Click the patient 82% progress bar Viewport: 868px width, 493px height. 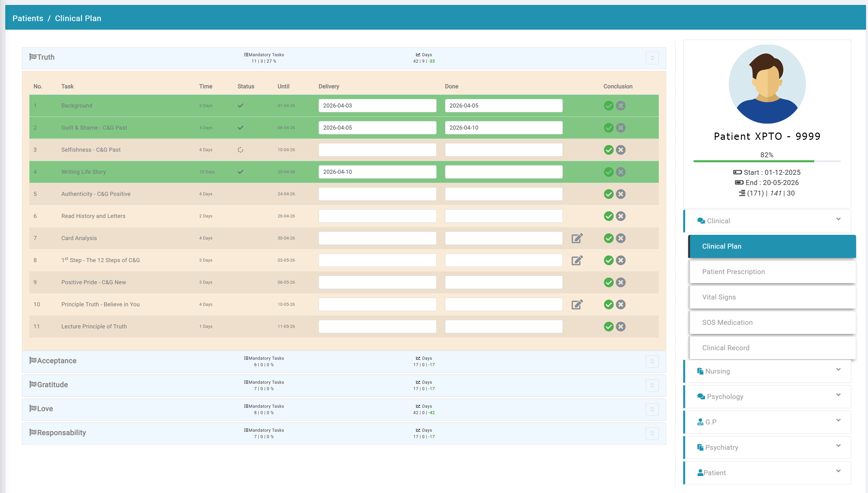coord(766,161)
